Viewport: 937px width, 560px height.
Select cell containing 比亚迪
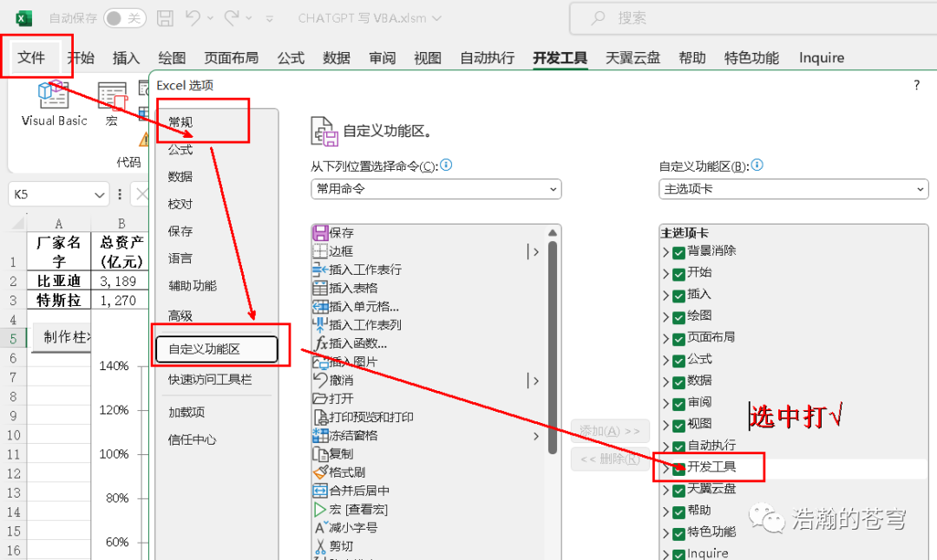[59, 281]
